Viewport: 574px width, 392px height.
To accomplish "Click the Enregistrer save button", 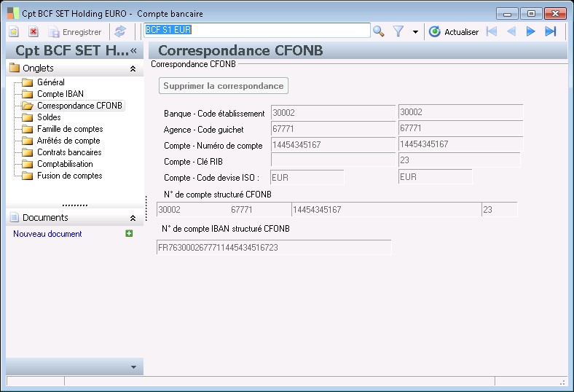I will pos(75,32).
